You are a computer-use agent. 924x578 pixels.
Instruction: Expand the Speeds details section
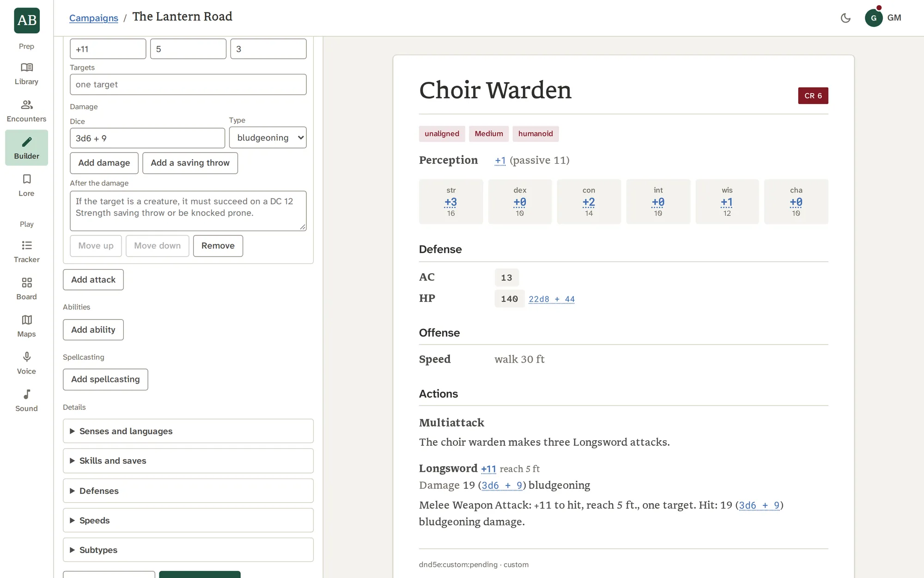pyautogui.click(x=188, y=520)
